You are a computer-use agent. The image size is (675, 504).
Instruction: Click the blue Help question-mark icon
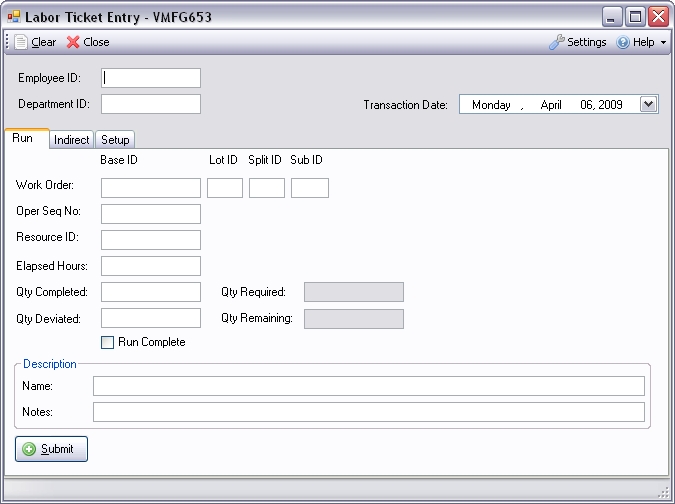pyautogui.click(x=623, y=42)
